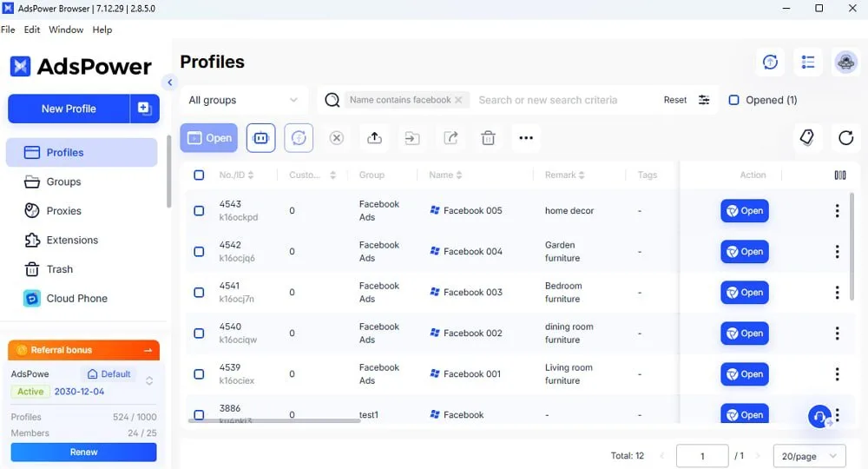Open more options for Facebook 004
This screenshot has width=868, height=469.
click(837, 251)
